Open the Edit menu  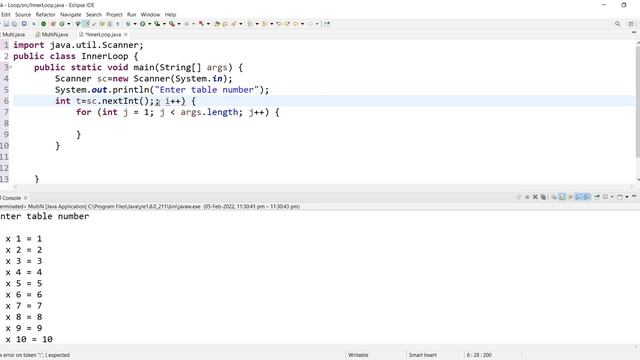coord(6,14)
